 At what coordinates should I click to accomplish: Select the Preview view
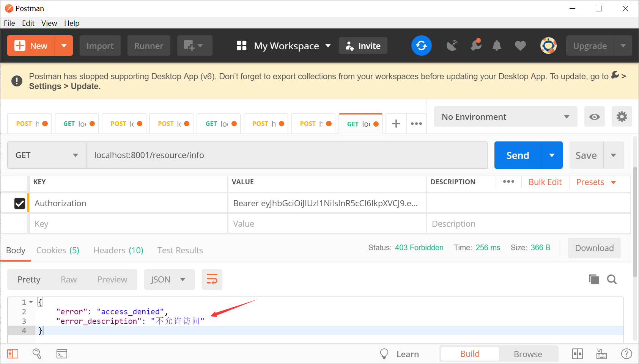point(112,279)
